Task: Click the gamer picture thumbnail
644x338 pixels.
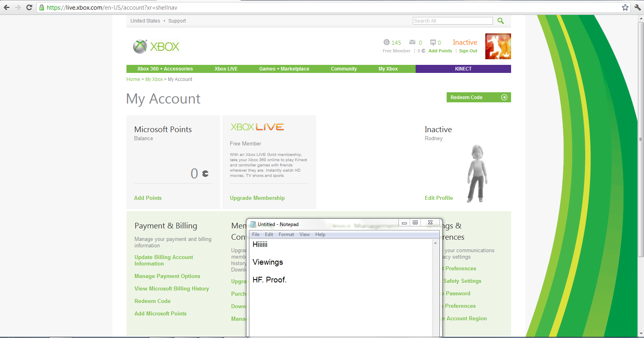Action: 498,46
